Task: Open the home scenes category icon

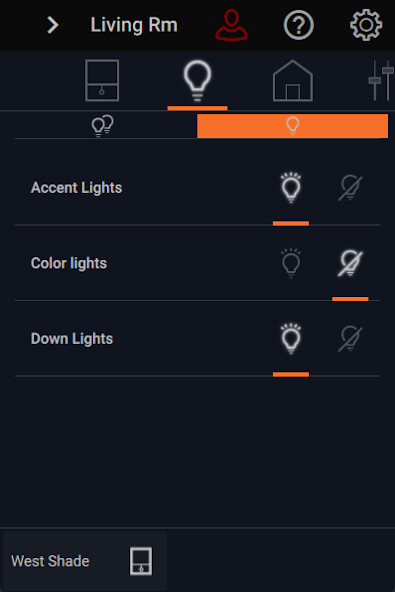Action: pyautogui.click(x=293, y=80)
